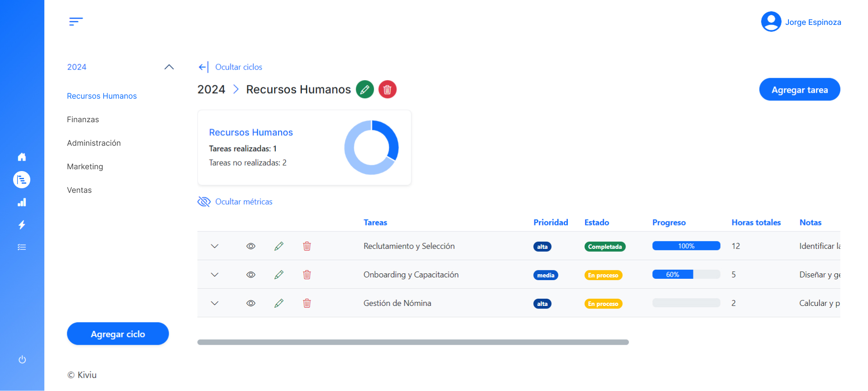Click the media priority badge
Screen dimensions: 868x391
click(546, 275)
